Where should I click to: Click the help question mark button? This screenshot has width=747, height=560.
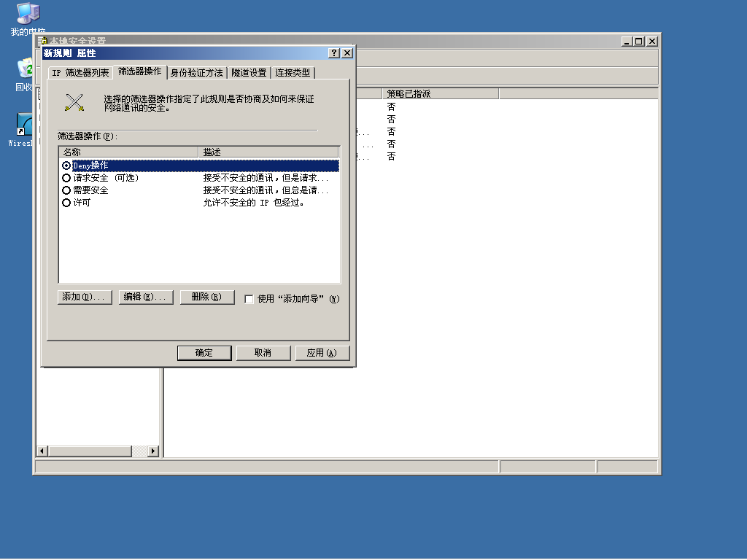[x=334, y=52]
